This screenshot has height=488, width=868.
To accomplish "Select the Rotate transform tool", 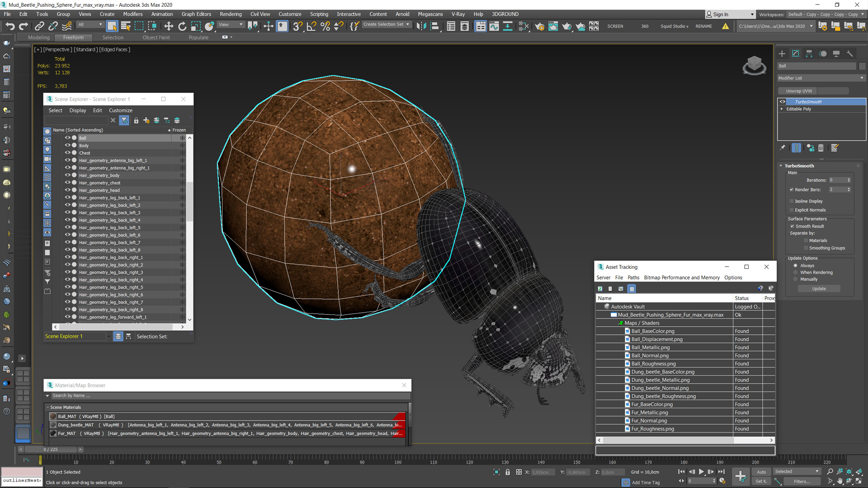I will [182, 26].
